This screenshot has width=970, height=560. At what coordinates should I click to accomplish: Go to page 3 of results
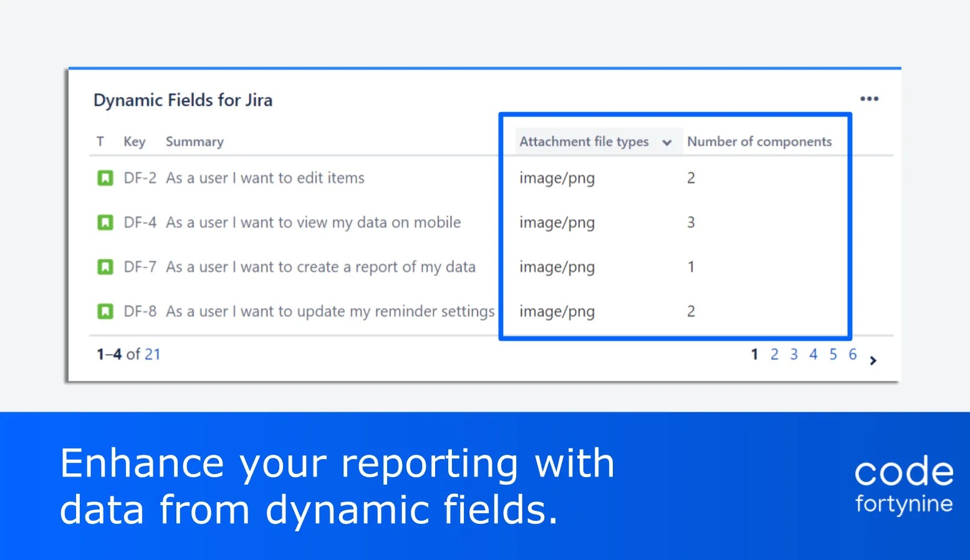[794, 354]
